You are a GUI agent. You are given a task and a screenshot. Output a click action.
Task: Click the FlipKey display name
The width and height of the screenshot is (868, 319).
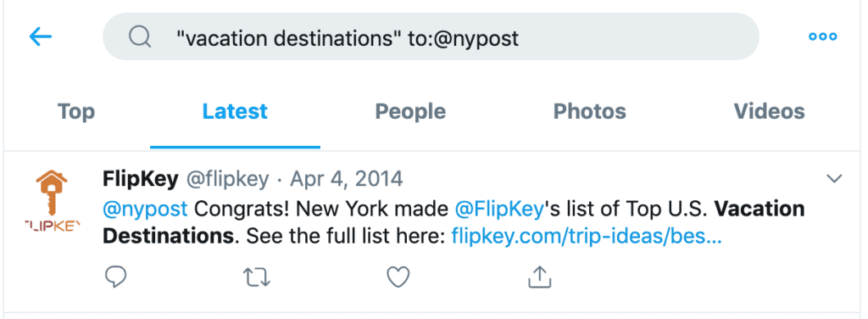141,179
